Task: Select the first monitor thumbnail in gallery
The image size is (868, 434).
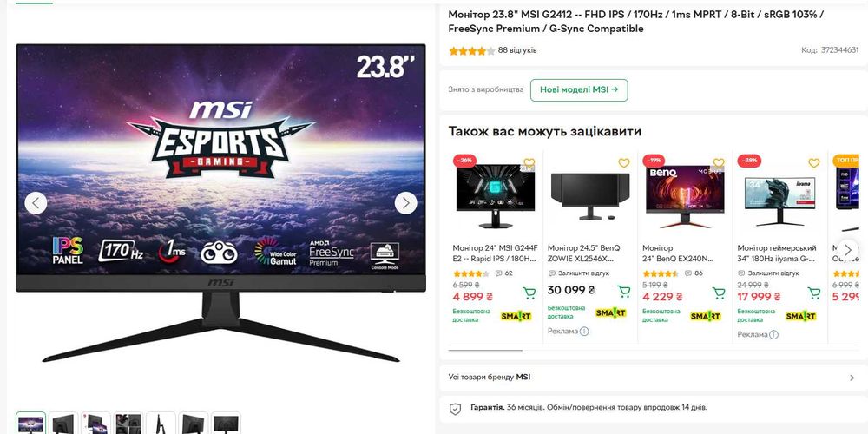Action: 31,424
